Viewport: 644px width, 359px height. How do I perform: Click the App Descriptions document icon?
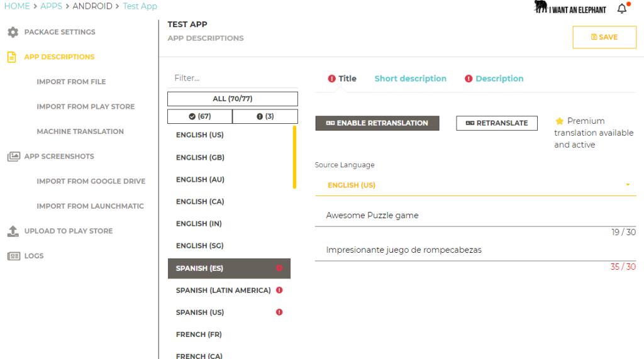[11, 57]
